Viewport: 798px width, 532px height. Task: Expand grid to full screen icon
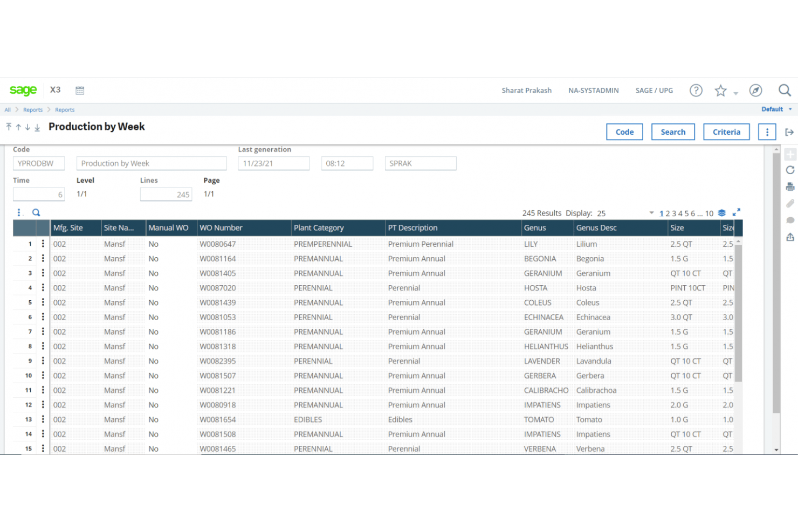tap(736, 212)
